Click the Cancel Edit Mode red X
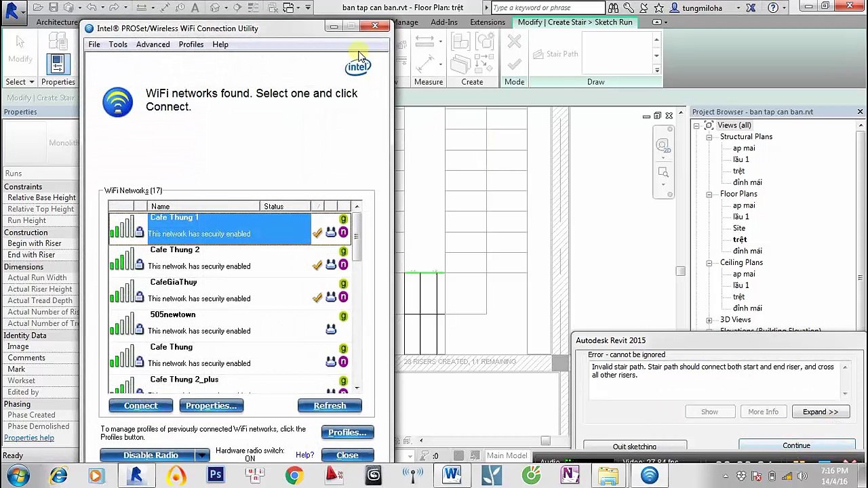 point(514,42)
